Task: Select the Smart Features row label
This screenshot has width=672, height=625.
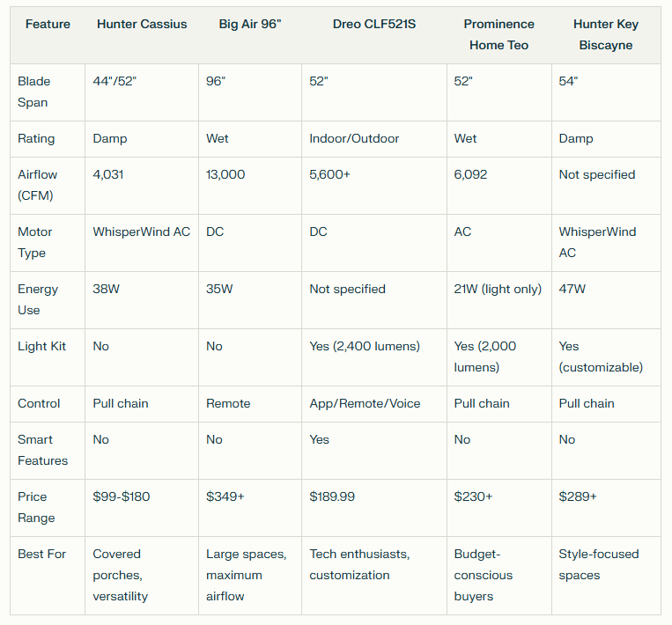Action: pyautogui.click(x=43, y=450)
